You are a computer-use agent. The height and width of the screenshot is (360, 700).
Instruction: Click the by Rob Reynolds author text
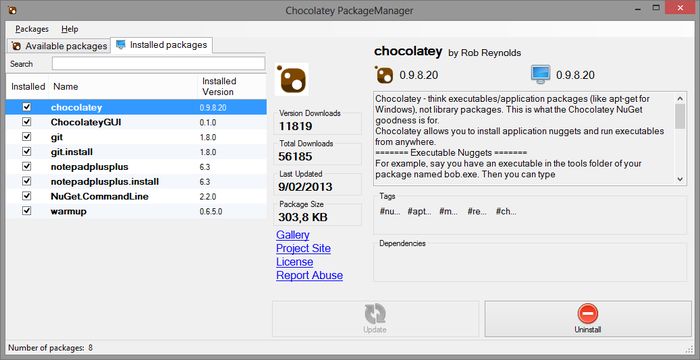click(484, 53)
